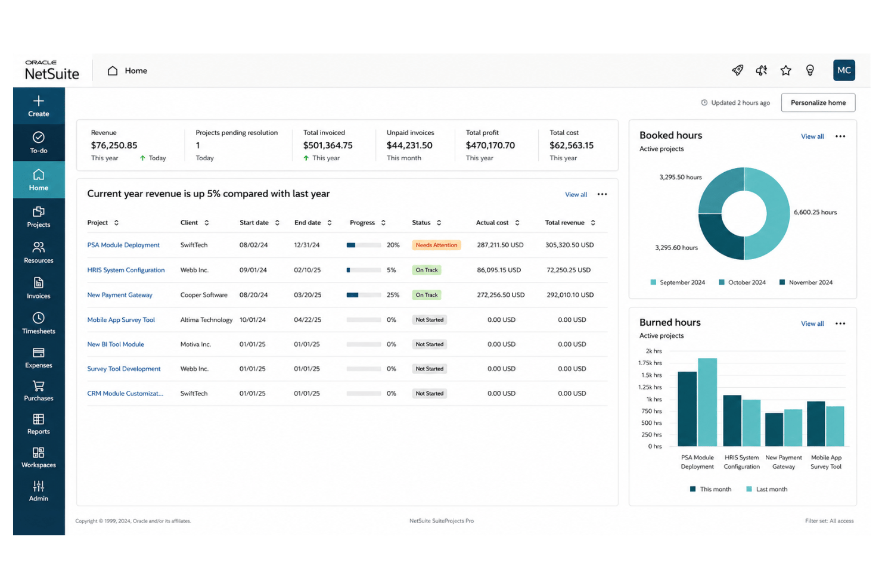The width and height of the screenshot is (882, 588).
Task: Click the rocket icon in header
Action: pyautogui.click(x=738, y=70)
